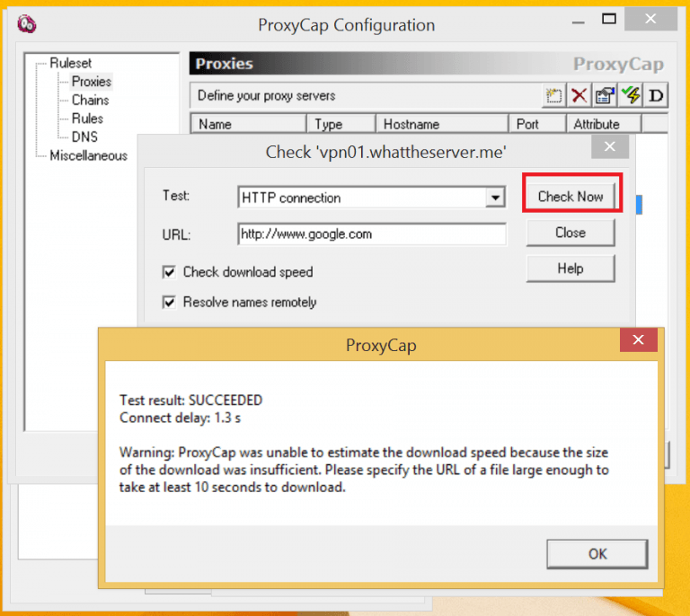Screen dimensions: 690x616
Task: Click OK in the ProxyCap message box
Action: click(597, 553)
